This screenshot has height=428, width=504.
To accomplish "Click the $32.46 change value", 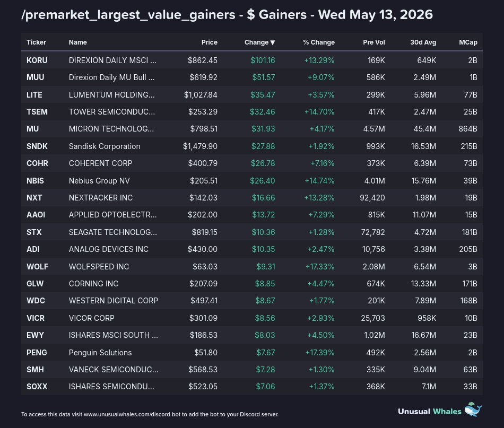I will point(262,112).
